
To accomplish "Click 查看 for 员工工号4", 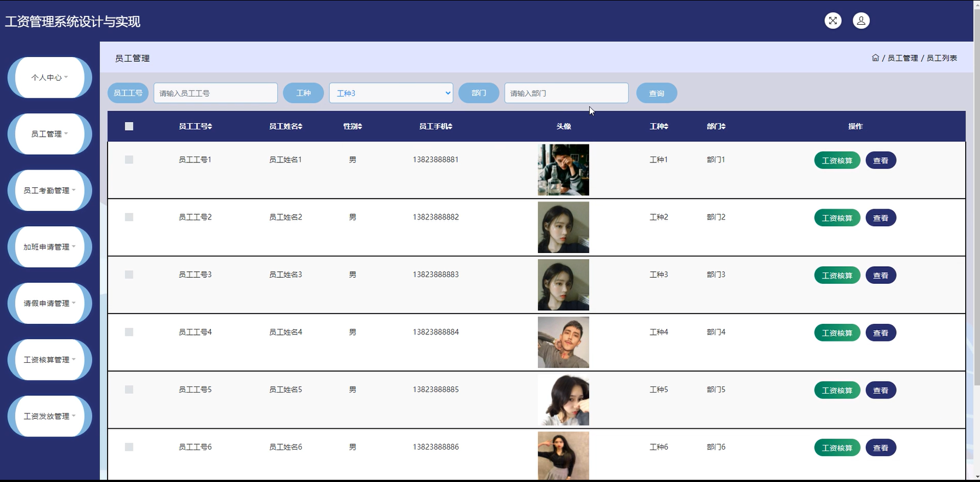I will click(x=881, y=333).
